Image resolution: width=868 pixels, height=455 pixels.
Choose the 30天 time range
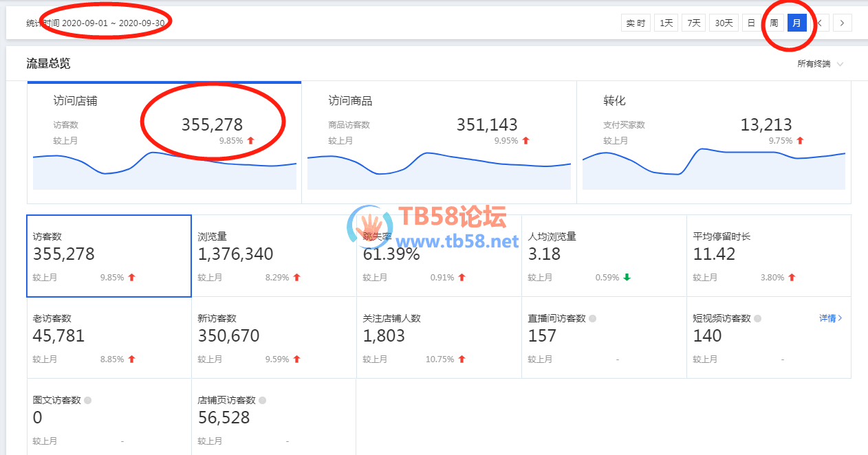coord(724,23)
